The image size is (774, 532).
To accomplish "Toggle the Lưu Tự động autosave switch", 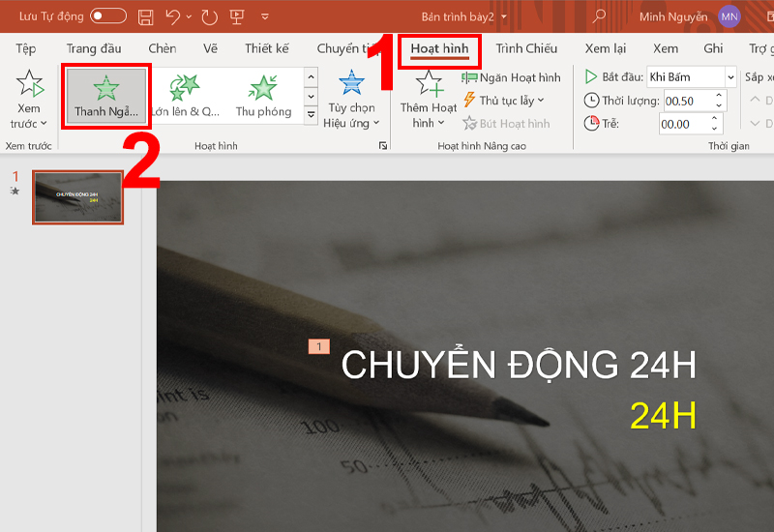I will 108,16.
